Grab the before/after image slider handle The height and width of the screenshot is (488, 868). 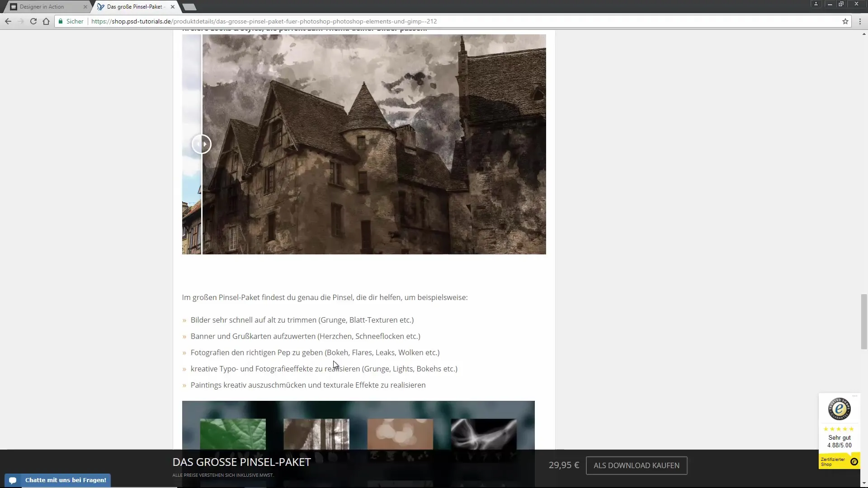(201, 144)
